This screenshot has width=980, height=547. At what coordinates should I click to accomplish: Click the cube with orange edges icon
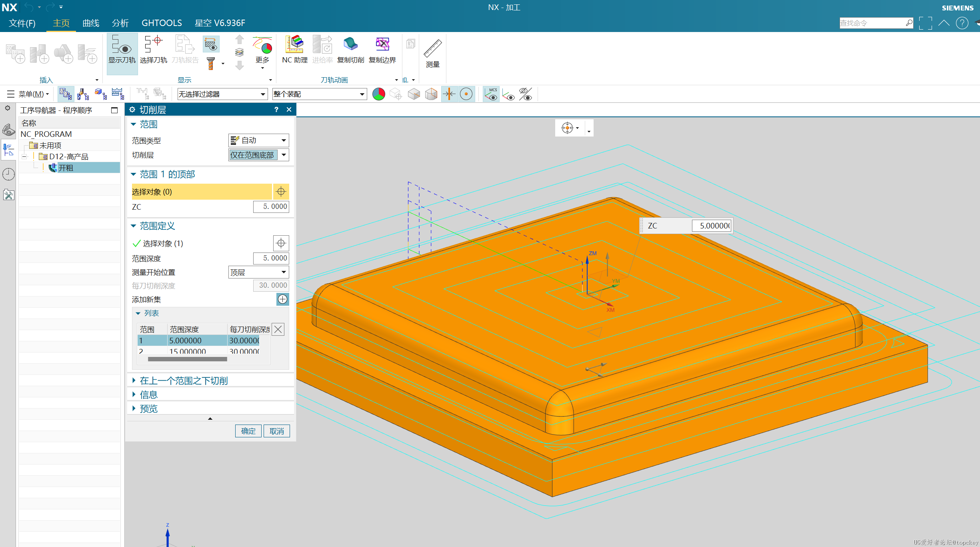(431, 94)
